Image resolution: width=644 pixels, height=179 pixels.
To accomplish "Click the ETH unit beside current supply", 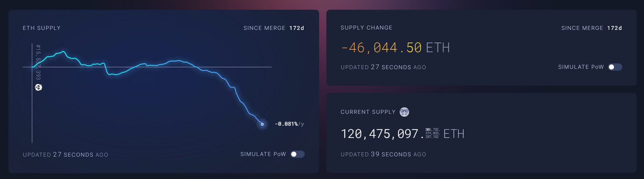I will (x=454, y=134).
